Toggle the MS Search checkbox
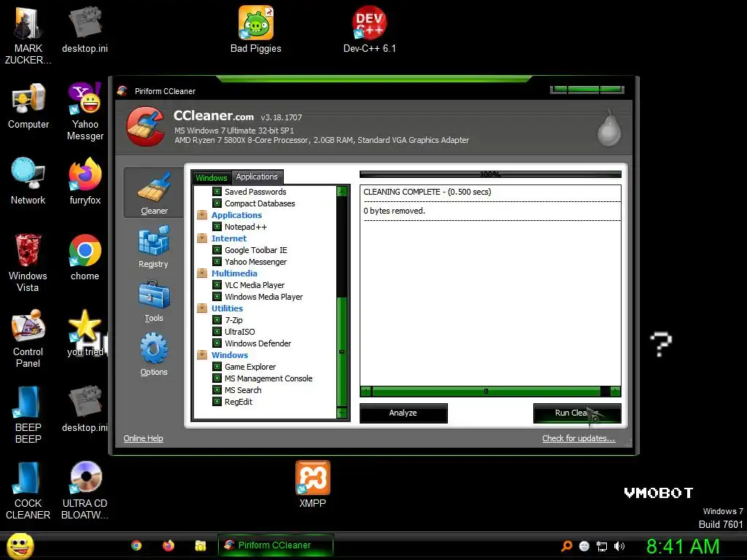Image resolution: width=747 pixels, height=560 pixels. pos(217,390)
